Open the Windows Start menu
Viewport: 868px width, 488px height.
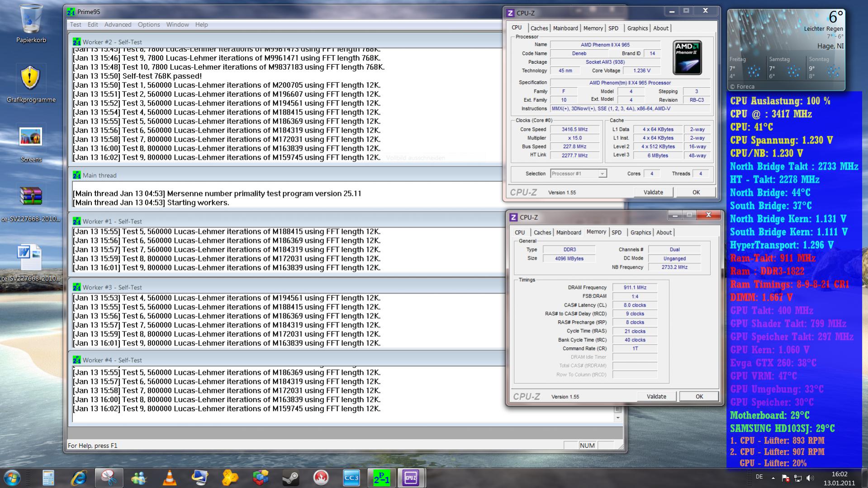[12, 478]
